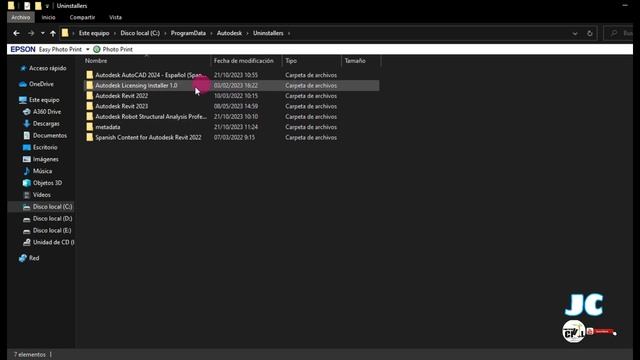Open the Compartir ribbon tab
Image resolution: width=640 pixels, height=360 pixels.
(82, 17)
